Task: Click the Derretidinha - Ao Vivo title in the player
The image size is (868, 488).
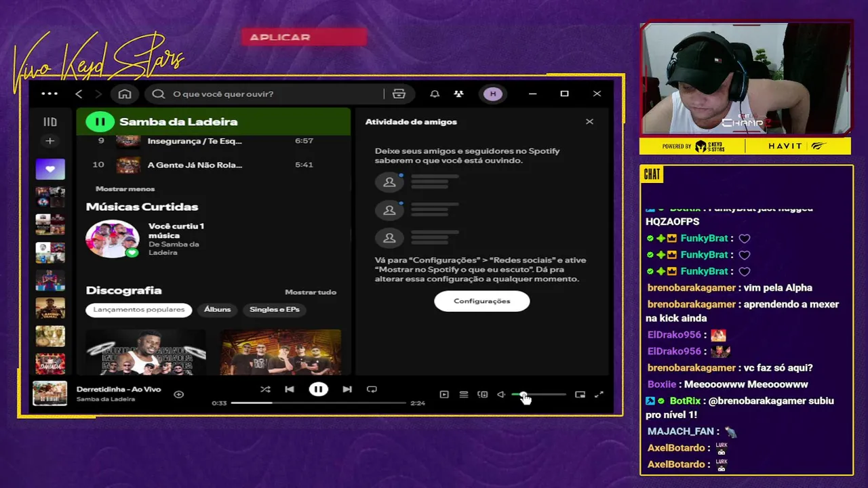Action: pyautogui.click(x=119, y=389)
